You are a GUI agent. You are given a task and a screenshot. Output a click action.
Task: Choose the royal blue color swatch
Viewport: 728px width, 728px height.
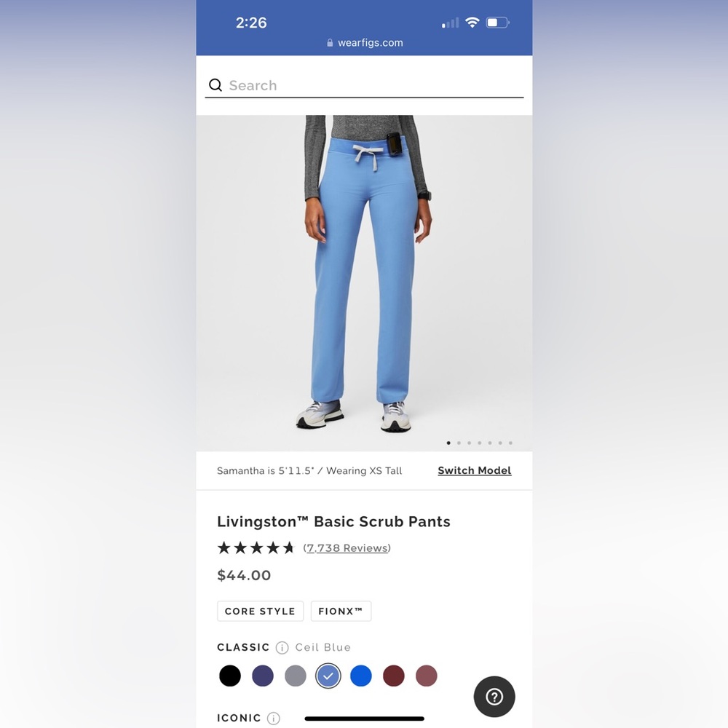(361, 676)
